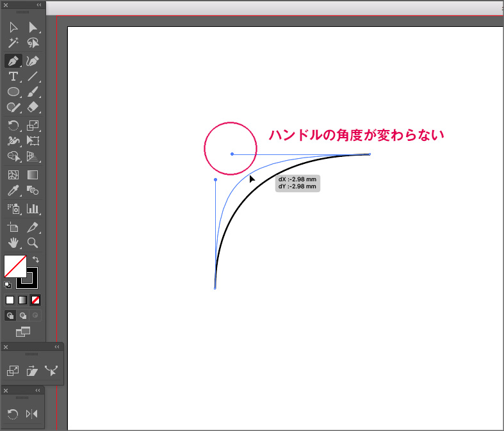The image size is (504, 431).
Task: Select the Artboard tool
Action: 13,227
